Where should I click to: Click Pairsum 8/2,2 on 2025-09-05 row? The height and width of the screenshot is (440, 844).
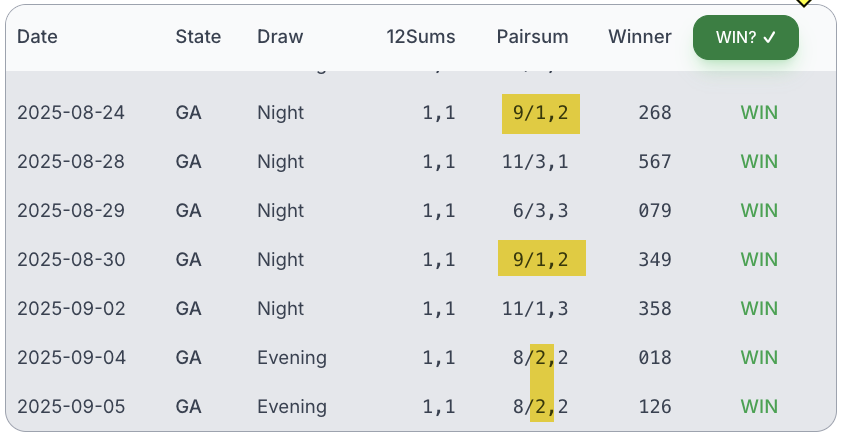pyautogui.click(x=540, y=407)
